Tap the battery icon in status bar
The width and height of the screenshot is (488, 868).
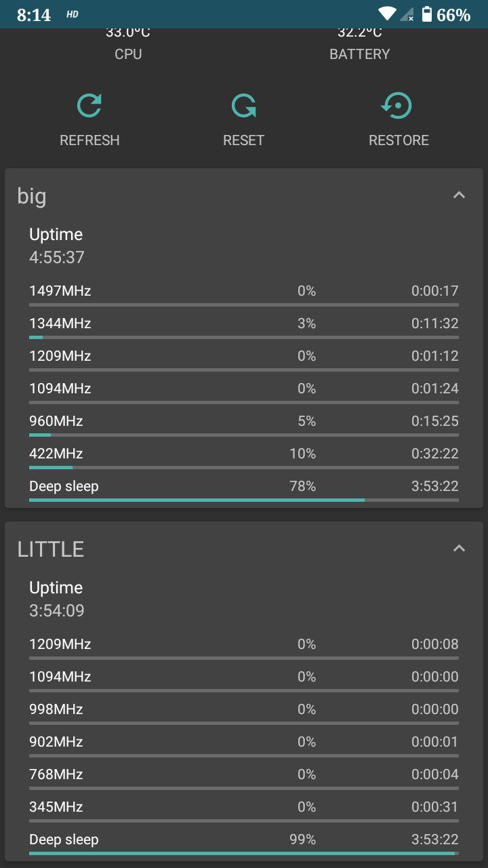pos(427,14)
